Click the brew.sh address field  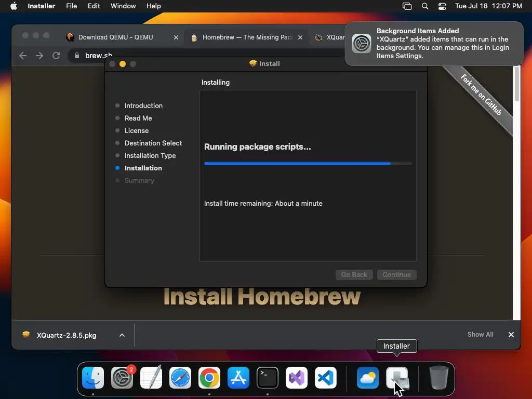point(98,56)
